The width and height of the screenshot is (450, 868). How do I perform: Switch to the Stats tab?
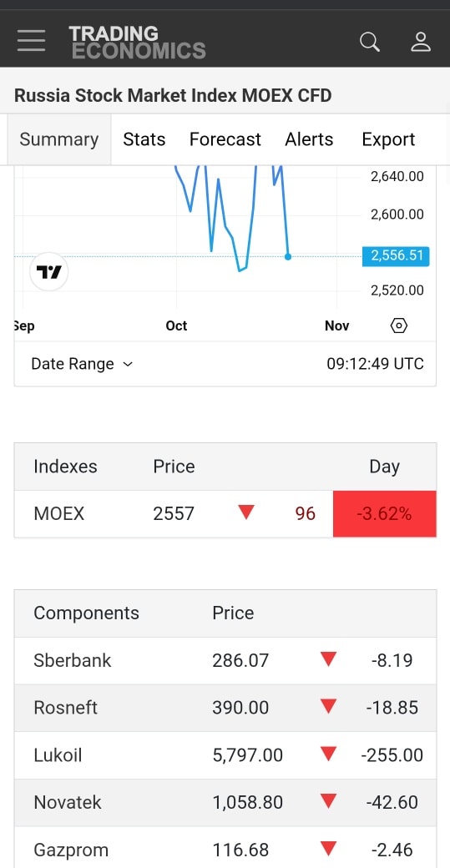coord(144,139)
